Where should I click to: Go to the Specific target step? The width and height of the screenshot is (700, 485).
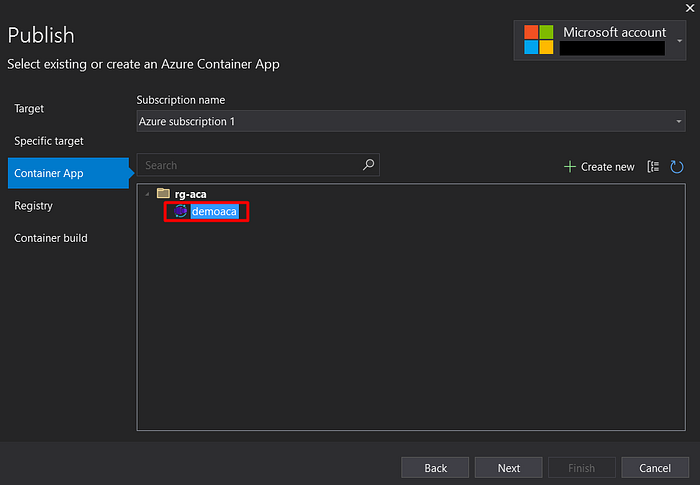click(49, 141)
